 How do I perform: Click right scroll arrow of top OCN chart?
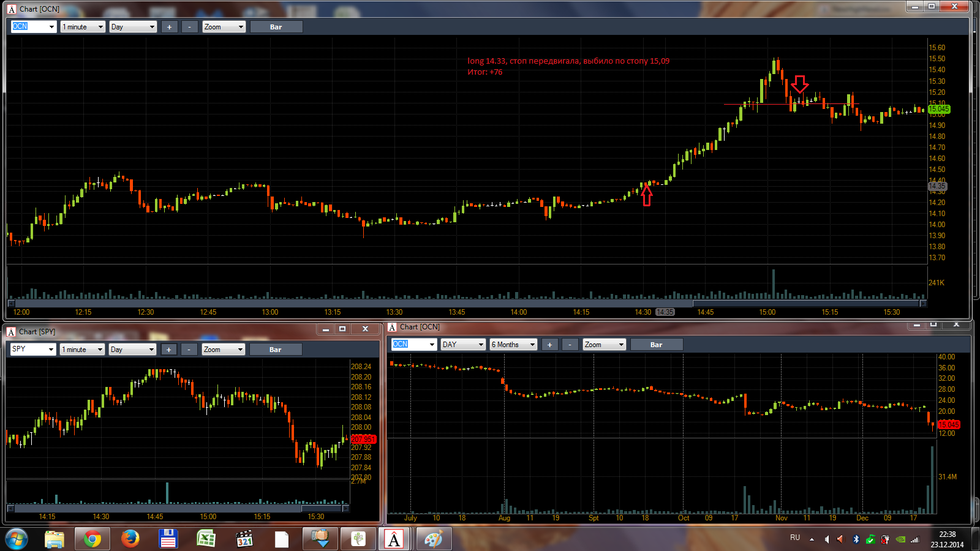tap(924, 303)
